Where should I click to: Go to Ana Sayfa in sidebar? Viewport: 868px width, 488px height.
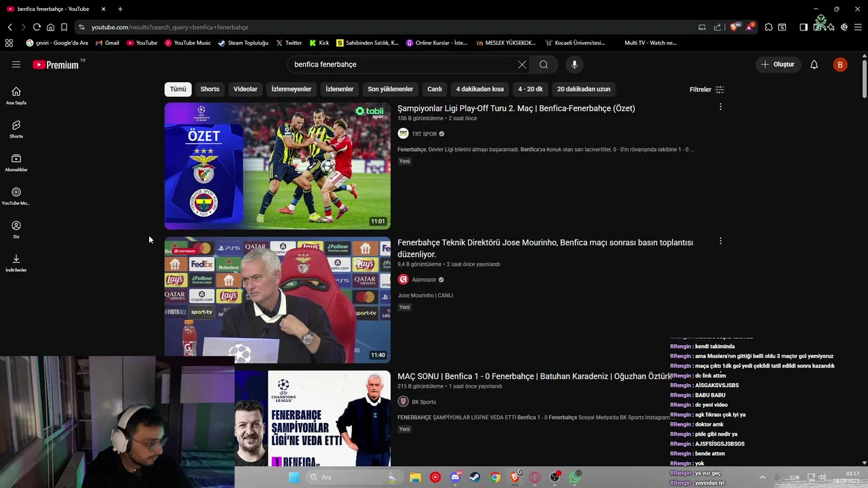click(x=16, y=96)
